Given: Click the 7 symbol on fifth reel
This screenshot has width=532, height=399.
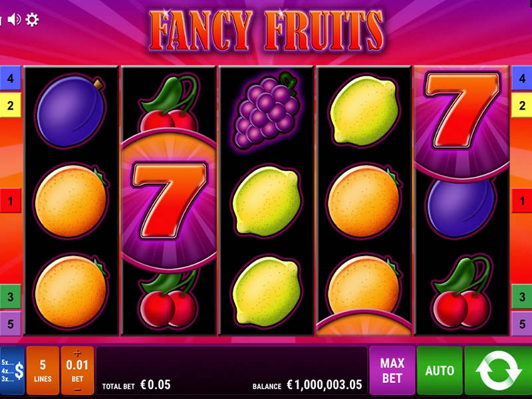Looking at the screenshot, I should (x=462, y=112).
